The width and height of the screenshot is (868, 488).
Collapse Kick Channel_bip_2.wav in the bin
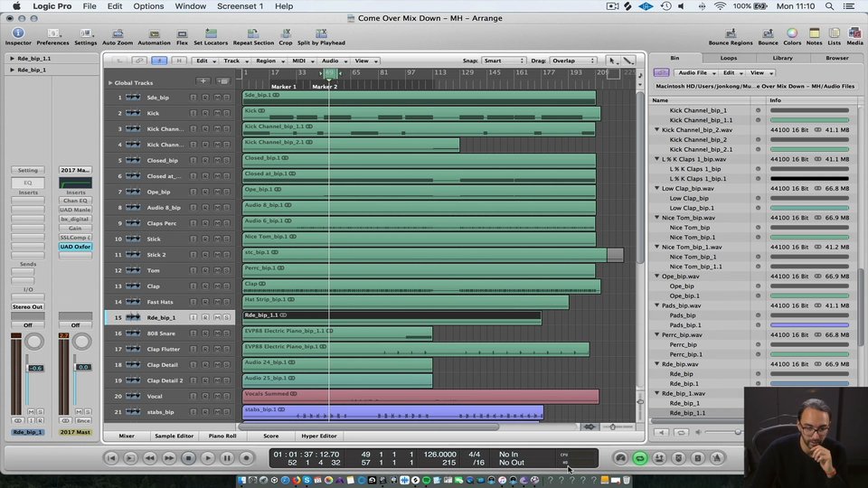click(x=657, y=130)
